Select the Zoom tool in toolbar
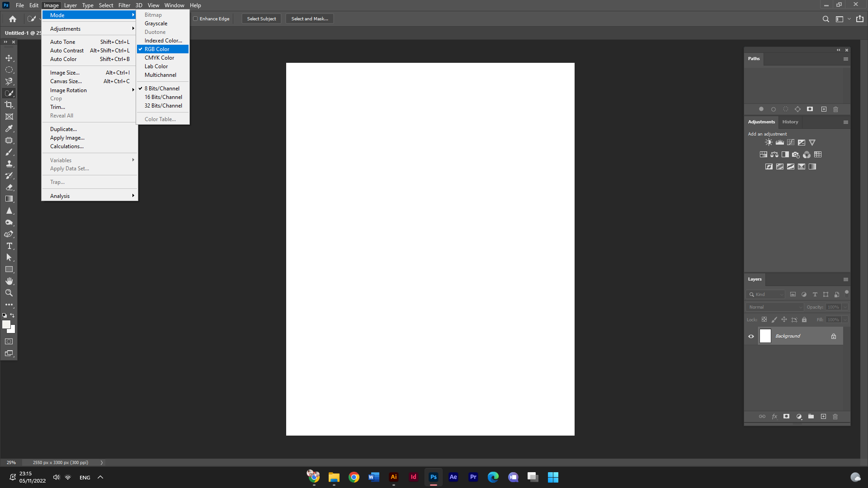868x488 pixels. (x=9, y=293)
